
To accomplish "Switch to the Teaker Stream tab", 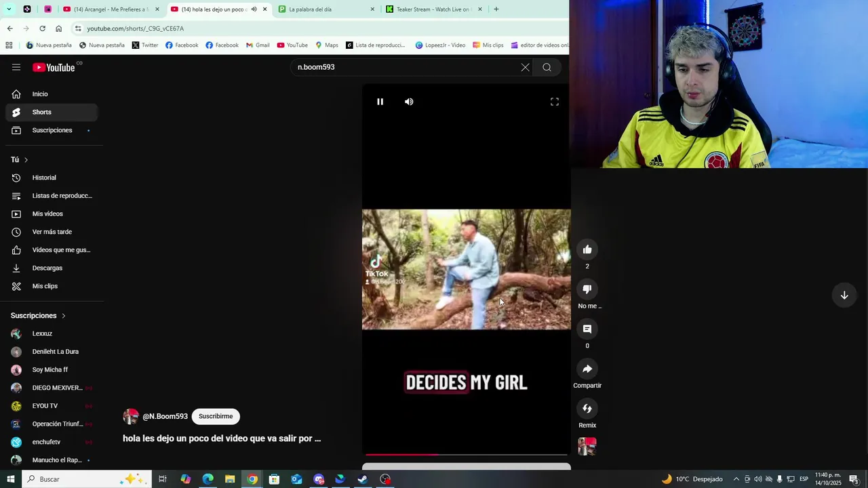I will point(433,9).
